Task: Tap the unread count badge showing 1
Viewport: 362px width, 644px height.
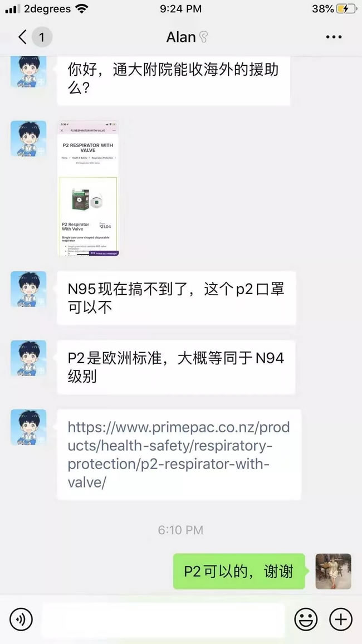Action: [x=41, y=37]
